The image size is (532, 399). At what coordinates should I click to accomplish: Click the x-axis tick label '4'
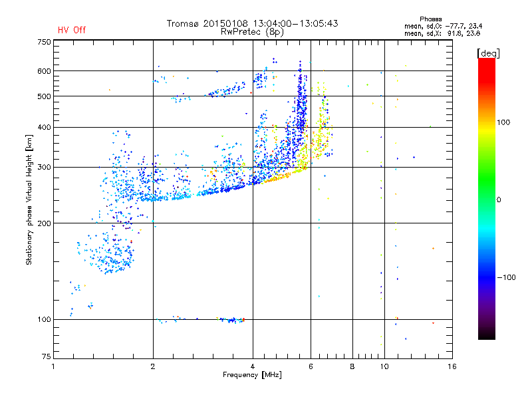pyautogui.click(x=253, y=366)
